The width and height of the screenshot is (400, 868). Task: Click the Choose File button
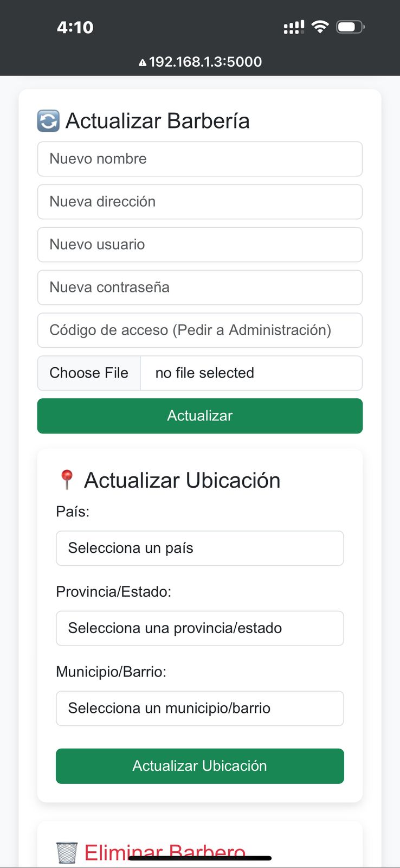tap(89, 373)
